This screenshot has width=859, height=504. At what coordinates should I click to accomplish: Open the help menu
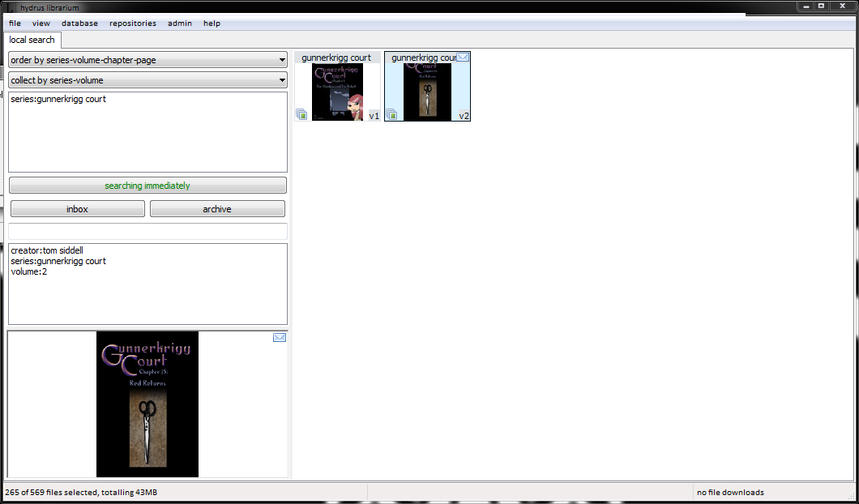212,23
